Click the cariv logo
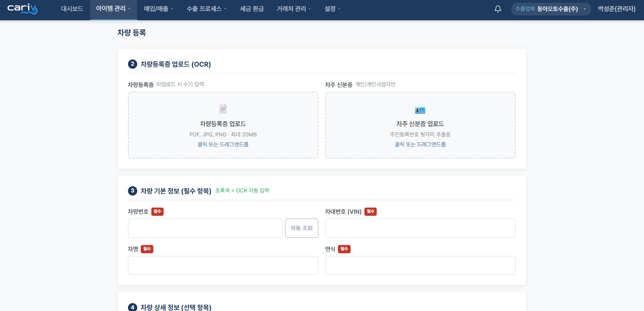 [22, 9]
